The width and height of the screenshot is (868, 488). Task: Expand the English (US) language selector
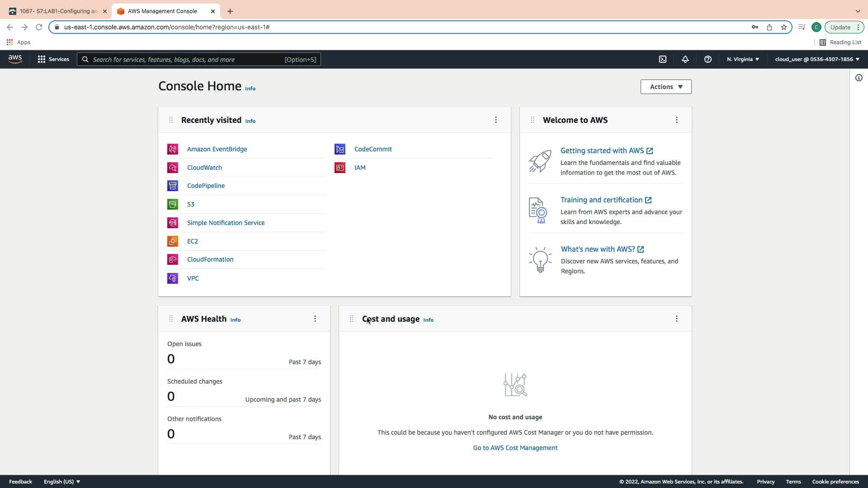(62, 482)
